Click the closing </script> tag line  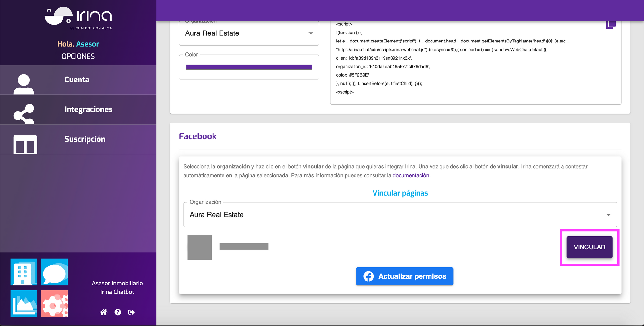345,92
